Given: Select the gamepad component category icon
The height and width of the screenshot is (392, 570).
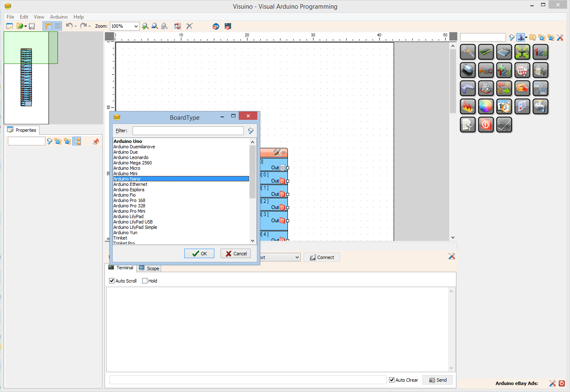Looking at the screenshot, I should point(468,88).
